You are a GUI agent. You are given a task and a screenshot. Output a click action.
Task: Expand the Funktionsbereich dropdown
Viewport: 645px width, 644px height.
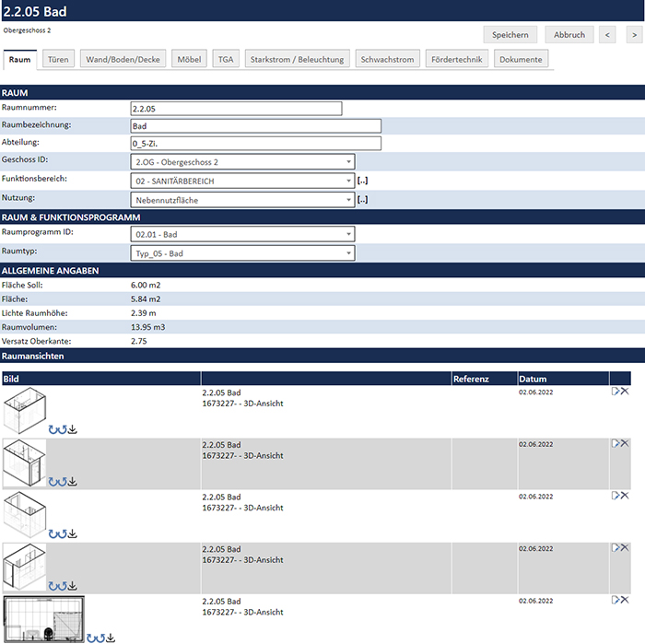coord(242,181)
